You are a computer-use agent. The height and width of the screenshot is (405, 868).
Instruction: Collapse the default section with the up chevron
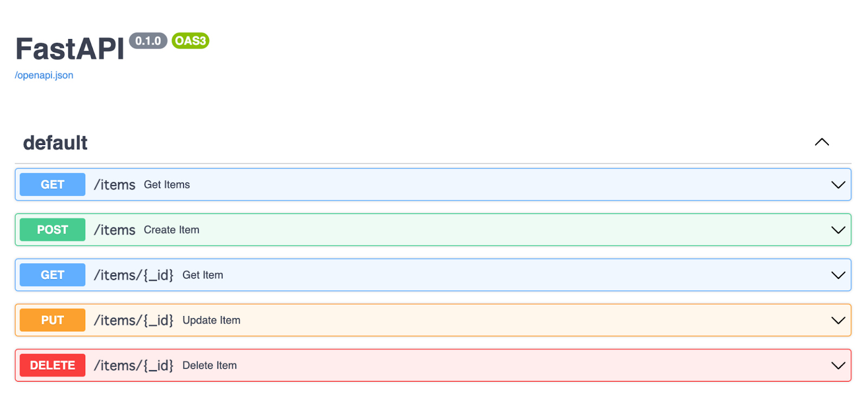point(822,142)
